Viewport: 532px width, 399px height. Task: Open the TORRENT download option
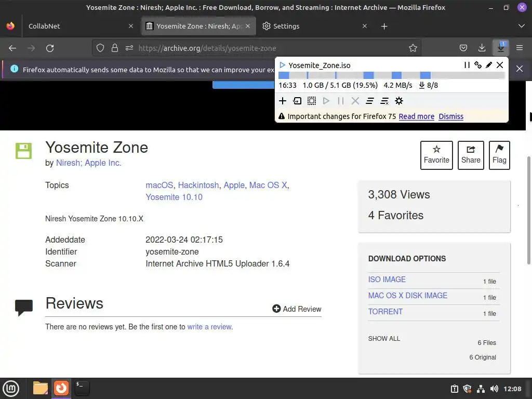click(x=385, y=312)
